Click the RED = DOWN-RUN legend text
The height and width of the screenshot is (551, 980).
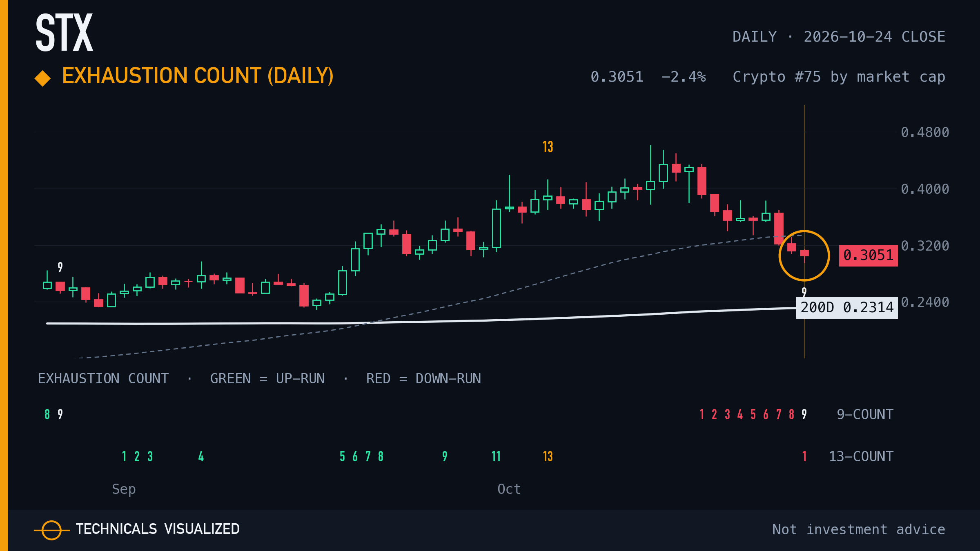coord(423,378)
